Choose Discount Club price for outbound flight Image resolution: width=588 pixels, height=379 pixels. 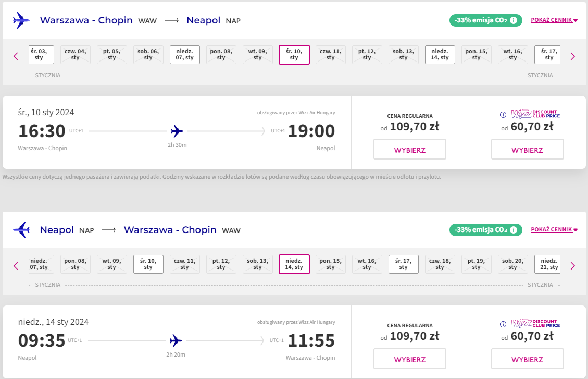pyautogui.click(x=527, y=149)
